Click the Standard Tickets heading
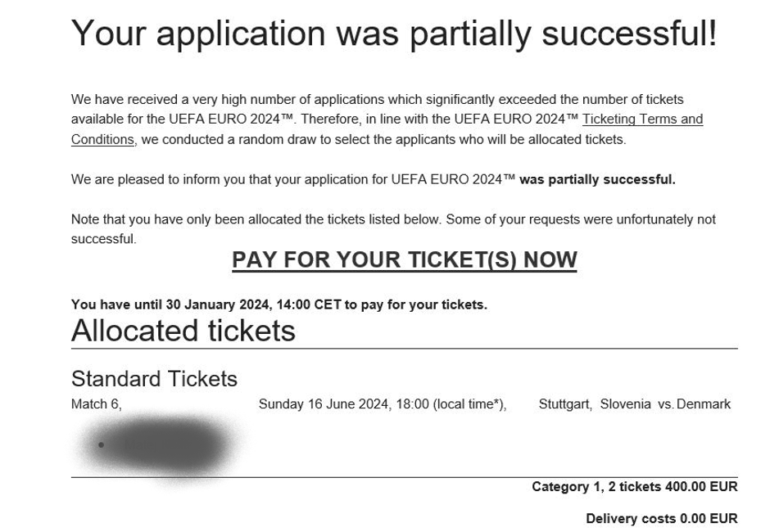The image size is (770, 532). 154,379
